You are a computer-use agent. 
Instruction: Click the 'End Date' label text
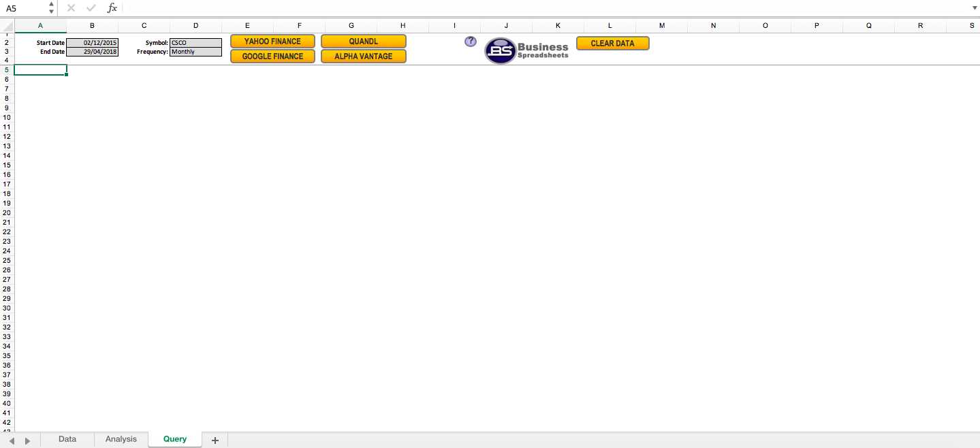[52, 52]
